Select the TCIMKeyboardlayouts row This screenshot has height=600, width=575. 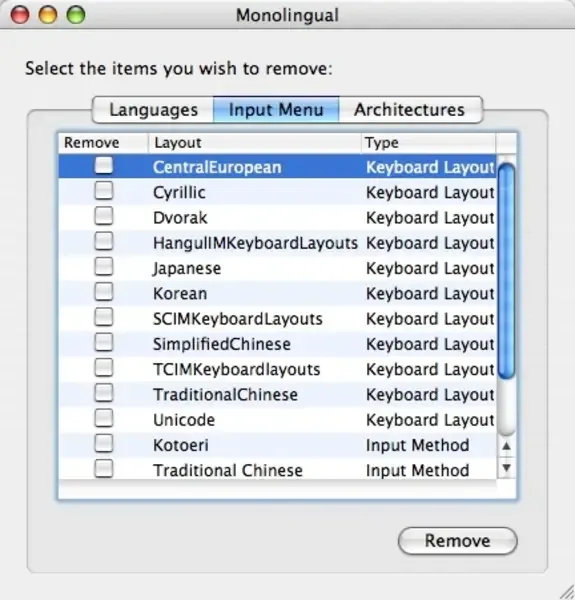click(277, 369)
